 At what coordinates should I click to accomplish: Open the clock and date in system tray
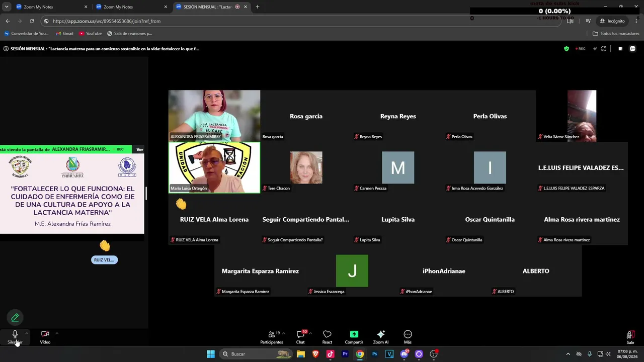[627, 354]
